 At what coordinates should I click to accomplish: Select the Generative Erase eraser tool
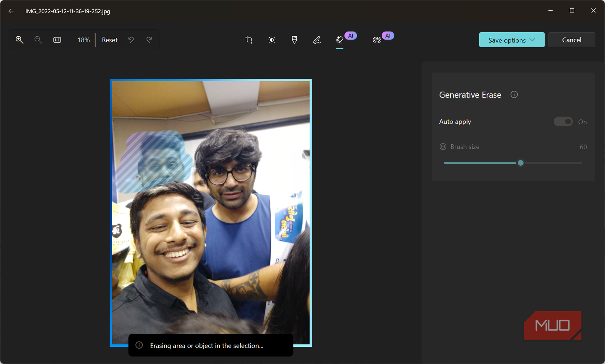pyautogui.click(x=339, y=41)
